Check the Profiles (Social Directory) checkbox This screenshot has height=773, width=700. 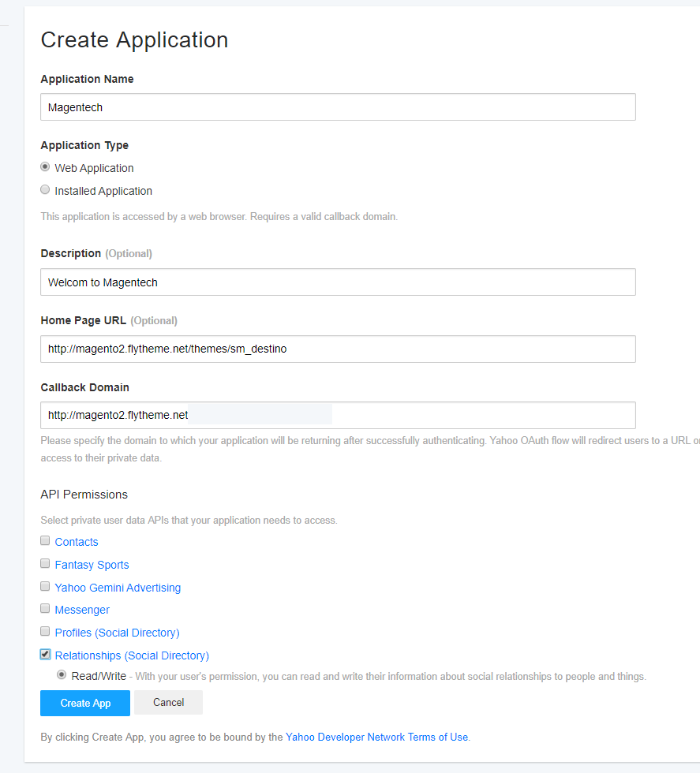(x=45, y=632)
